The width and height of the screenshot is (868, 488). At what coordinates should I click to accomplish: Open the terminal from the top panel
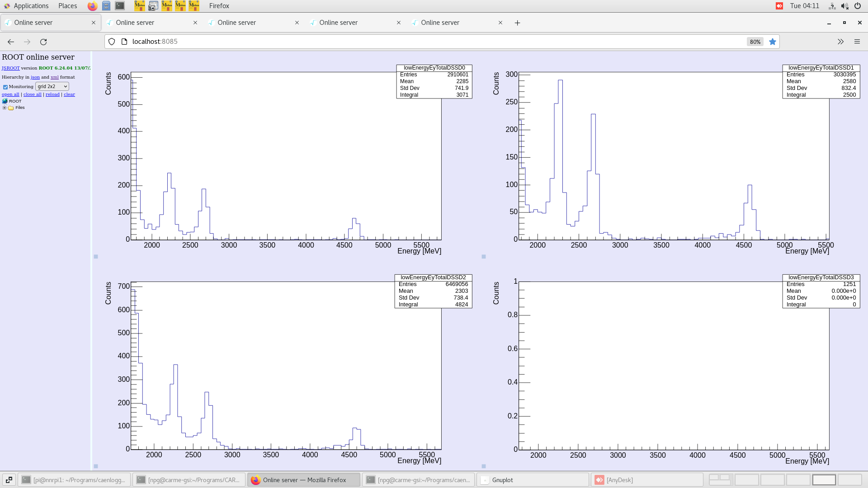coord(119,6)
